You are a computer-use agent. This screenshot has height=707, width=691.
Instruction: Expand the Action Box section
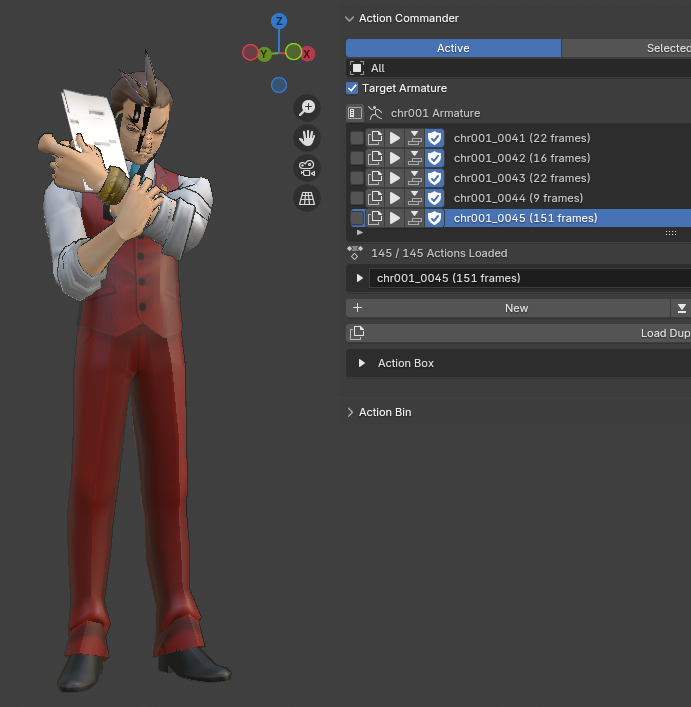pos(362,363)
